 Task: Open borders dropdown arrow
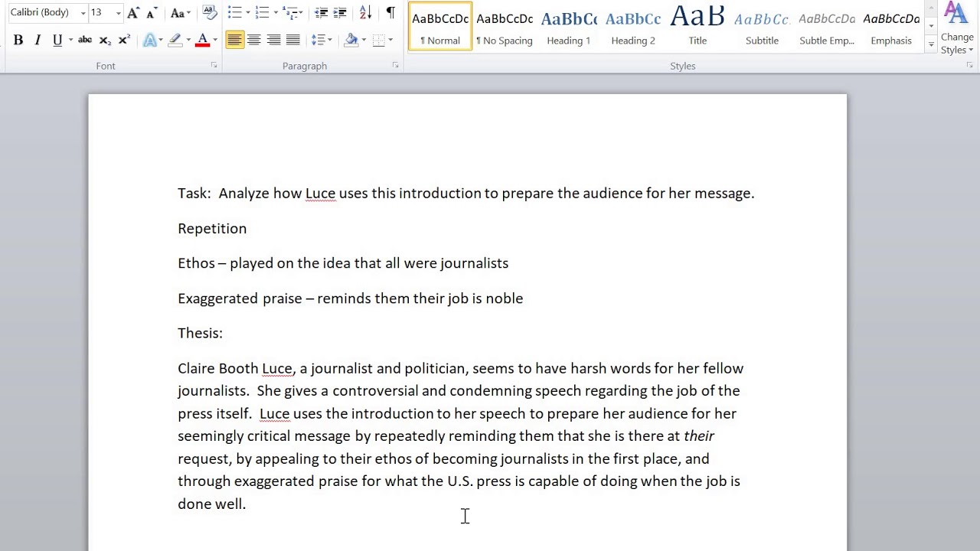(390, 40)
